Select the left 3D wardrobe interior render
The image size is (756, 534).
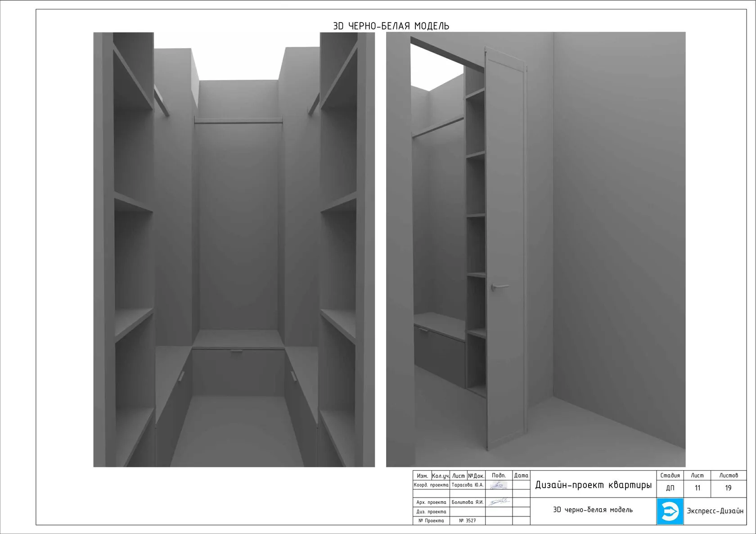pyautogui.click(x=234, y=249)
